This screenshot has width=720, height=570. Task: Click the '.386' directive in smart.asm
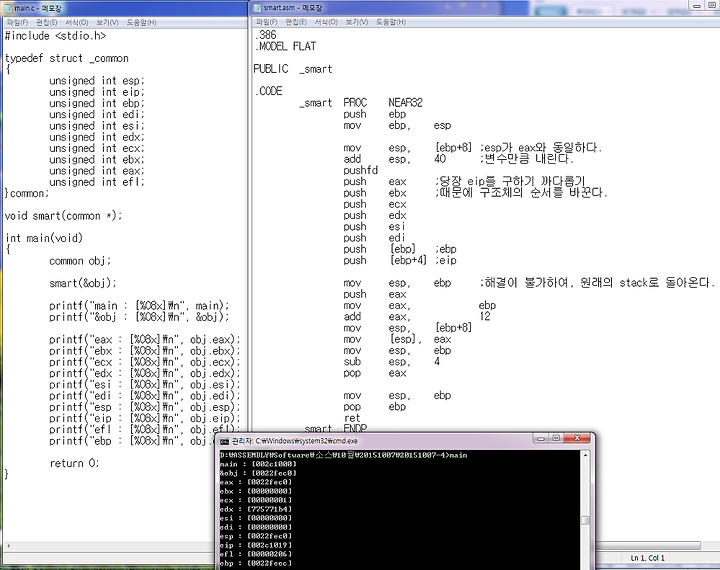tap(266, 35)
